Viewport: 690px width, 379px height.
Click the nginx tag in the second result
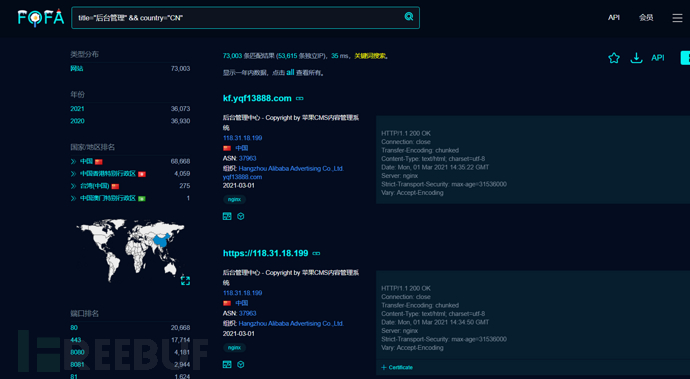(235, 348)
